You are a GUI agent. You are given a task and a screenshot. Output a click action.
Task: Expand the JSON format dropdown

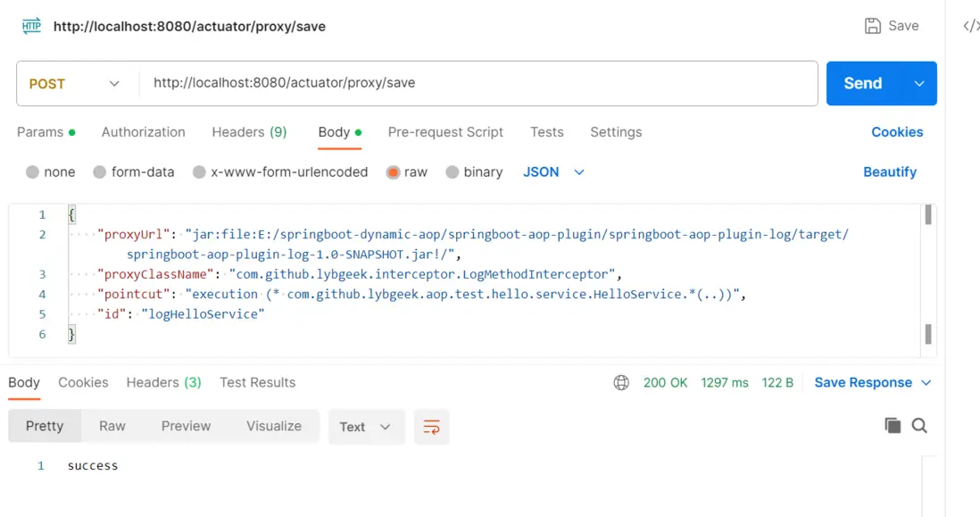[553, 172]
